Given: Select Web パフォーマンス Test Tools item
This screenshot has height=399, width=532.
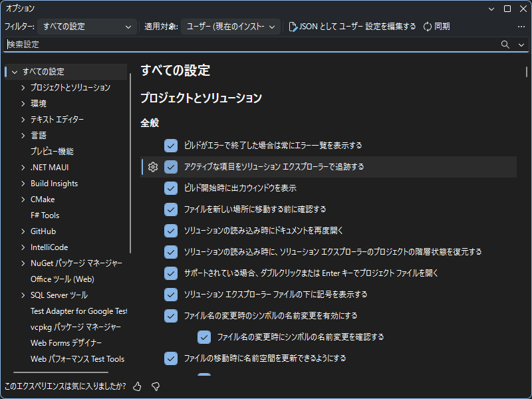Looking at the screenshot, I should pyautogui.click(x=77, y=359).
